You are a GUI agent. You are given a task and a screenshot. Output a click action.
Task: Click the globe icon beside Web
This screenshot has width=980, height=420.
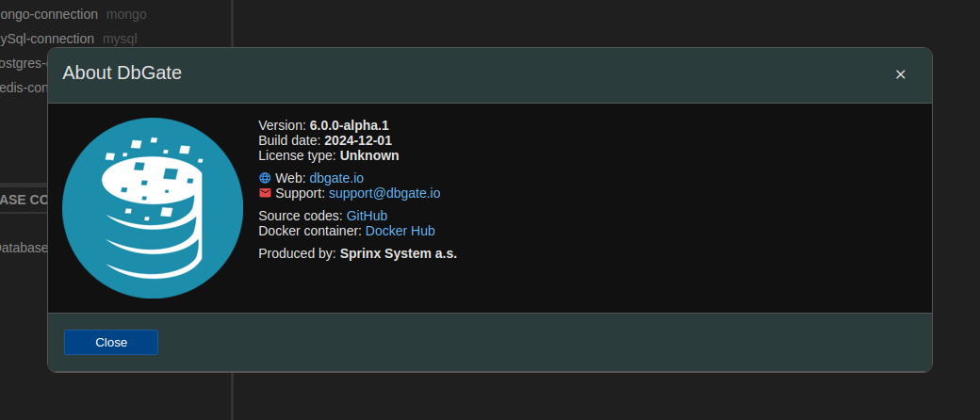tap(265, 178)
